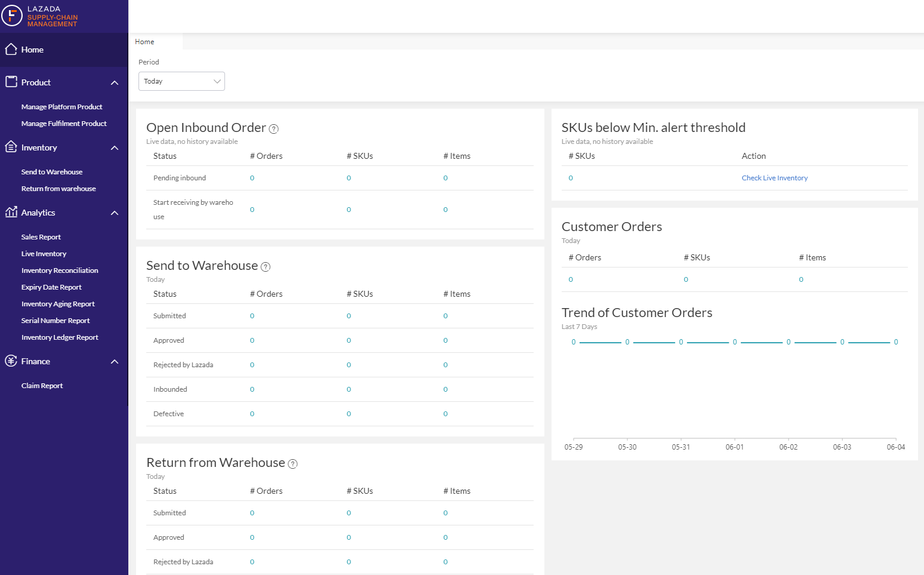
Task: Show help tooltip for Return from Warehouse
Action: 292,463
